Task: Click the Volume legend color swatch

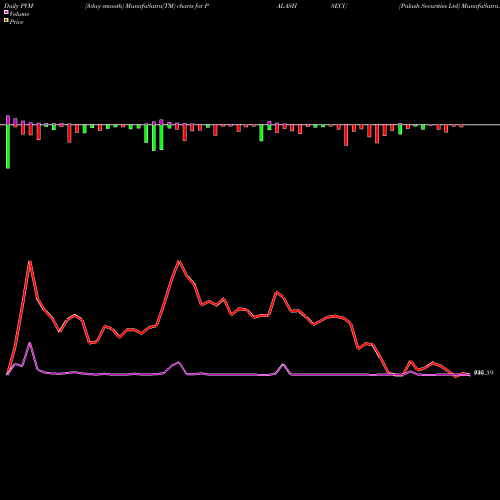Action: (x=6, y=13)
